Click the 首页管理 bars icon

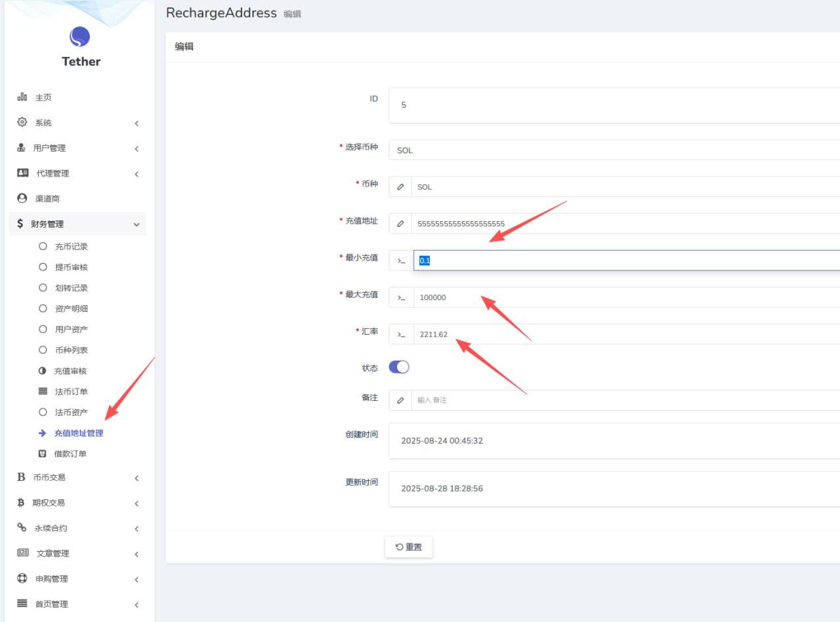coord(22,604)
